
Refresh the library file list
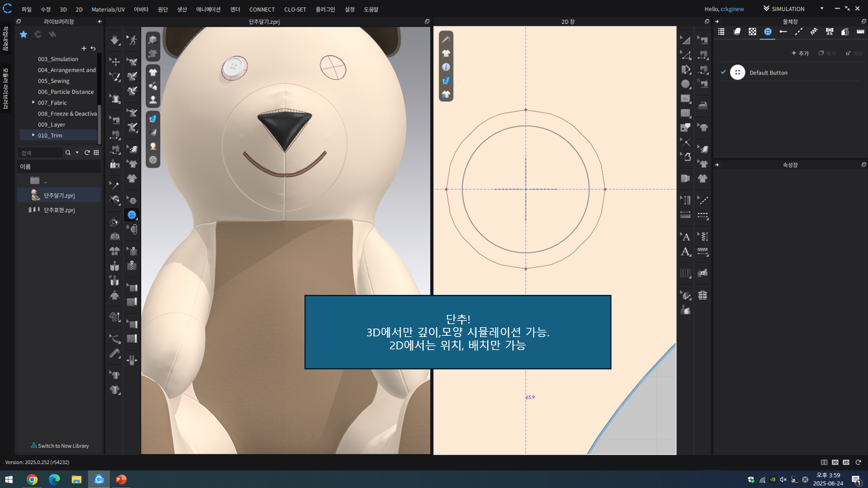point(87,153)
